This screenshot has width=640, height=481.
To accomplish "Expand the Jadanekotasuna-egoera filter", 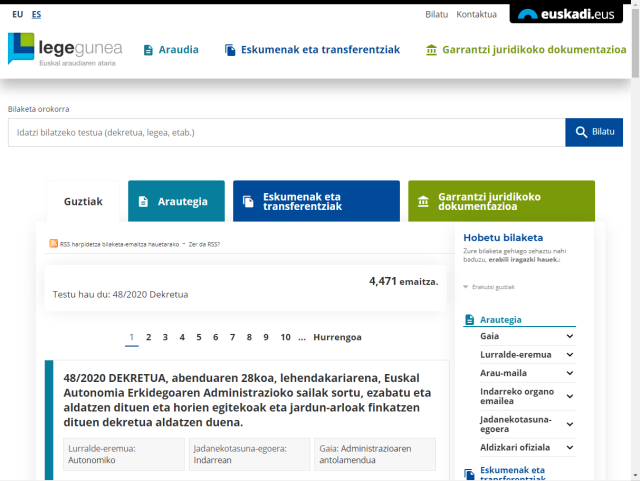I will (x=570, y=423).
